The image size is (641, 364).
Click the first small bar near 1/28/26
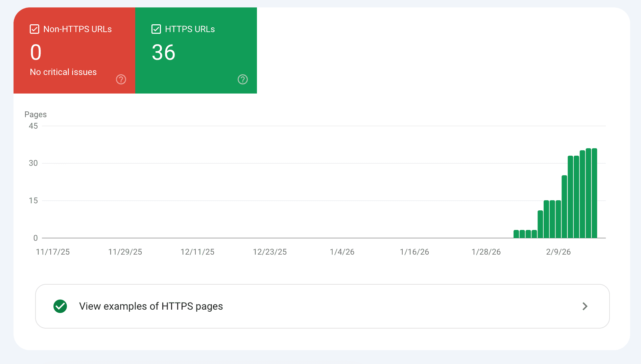pos(517,234)
